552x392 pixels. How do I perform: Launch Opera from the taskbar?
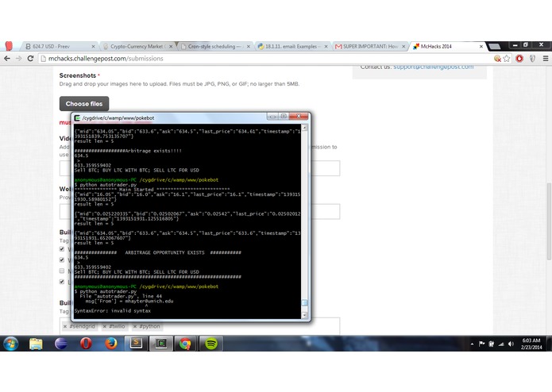[x=86, y=344]
